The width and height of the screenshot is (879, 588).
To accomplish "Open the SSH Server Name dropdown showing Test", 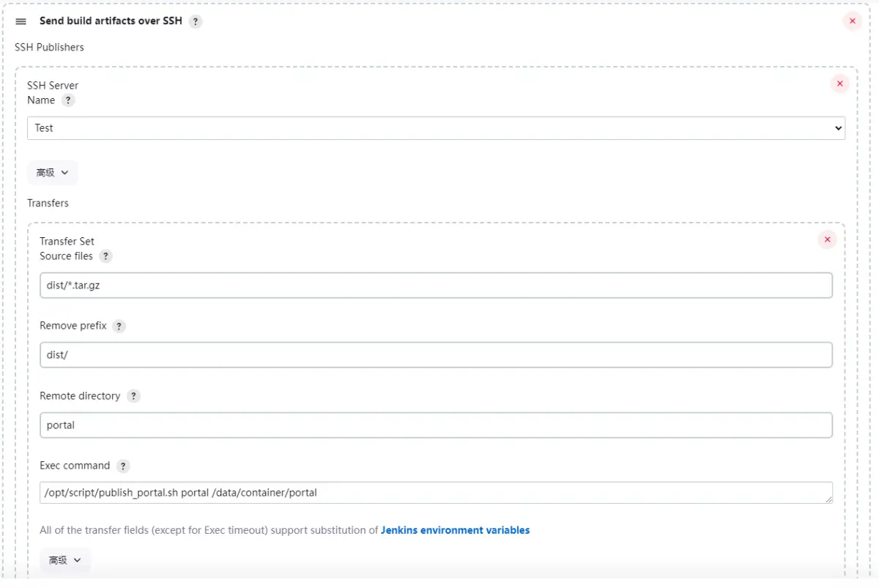I will [436, 128].
